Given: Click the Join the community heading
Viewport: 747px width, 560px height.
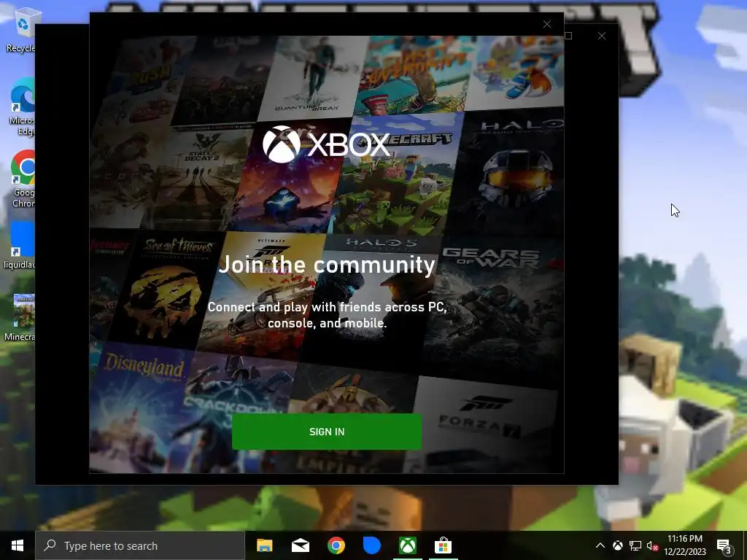Looking at the screenshot, I should point(327,264).
